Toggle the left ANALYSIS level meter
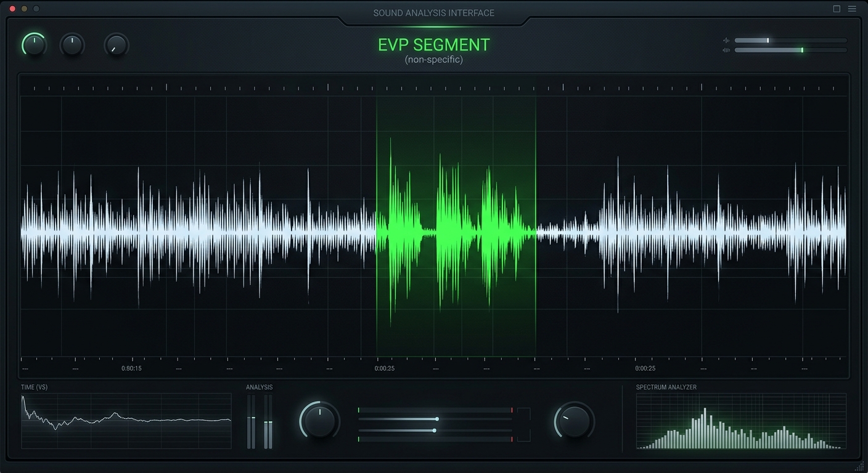Viewport: 868px width, 473px height. 251,422
